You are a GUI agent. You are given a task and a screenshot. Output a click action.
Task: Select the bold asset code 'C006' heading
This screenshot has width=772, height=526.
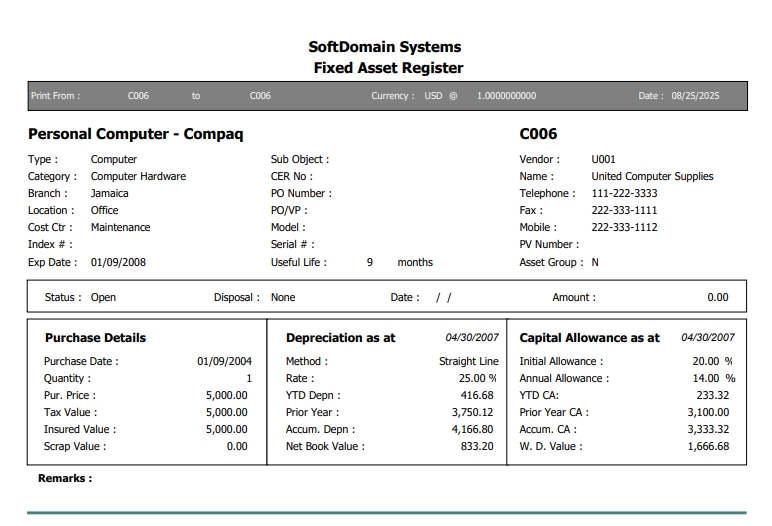point(538,134)
